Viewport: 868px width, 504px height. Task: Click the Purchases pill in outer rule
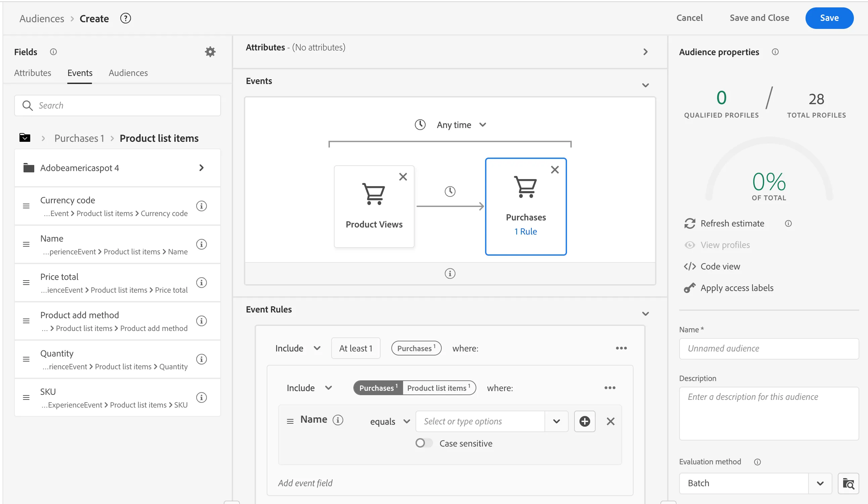416,348
